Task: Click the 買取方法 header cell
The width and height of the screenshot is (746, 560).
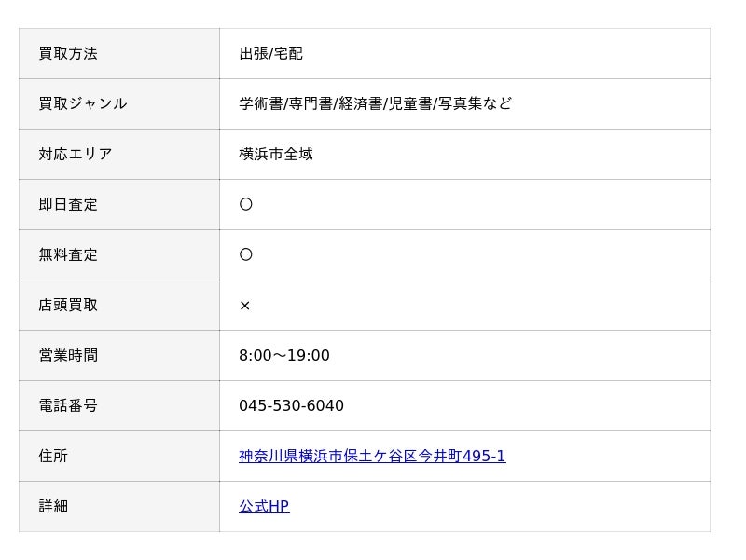Action: (x=68, y=53)
